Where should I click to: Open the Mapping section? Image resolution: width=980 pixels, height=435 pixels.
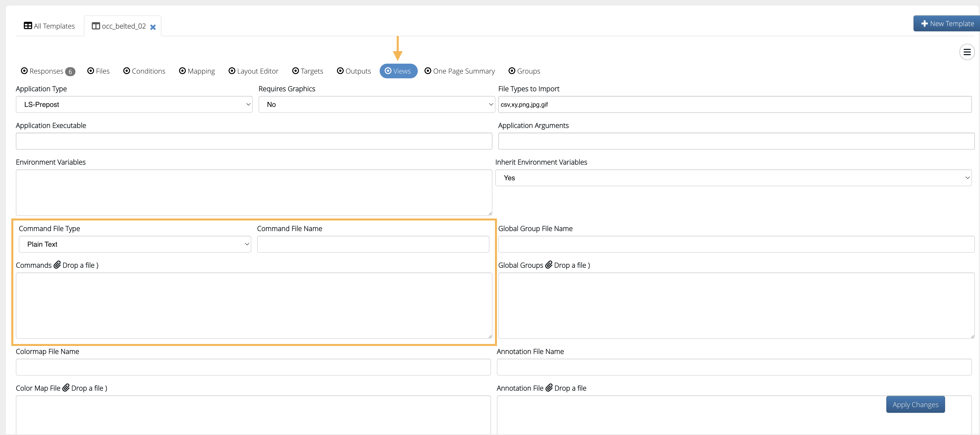point(197,71)
